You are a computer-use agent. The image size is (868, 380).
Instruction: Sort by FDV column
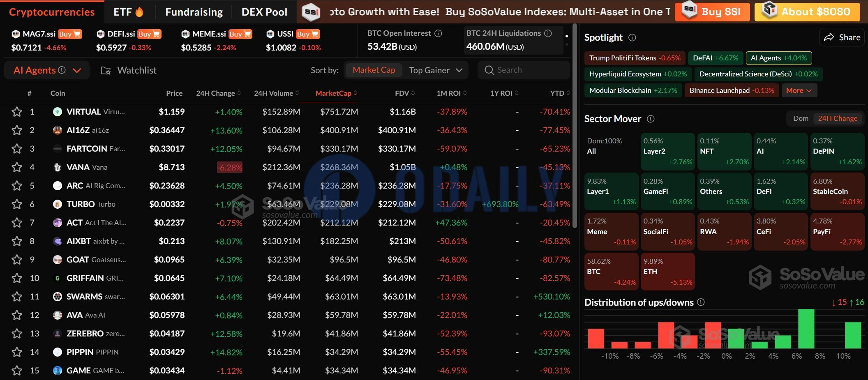pos(405,93)
